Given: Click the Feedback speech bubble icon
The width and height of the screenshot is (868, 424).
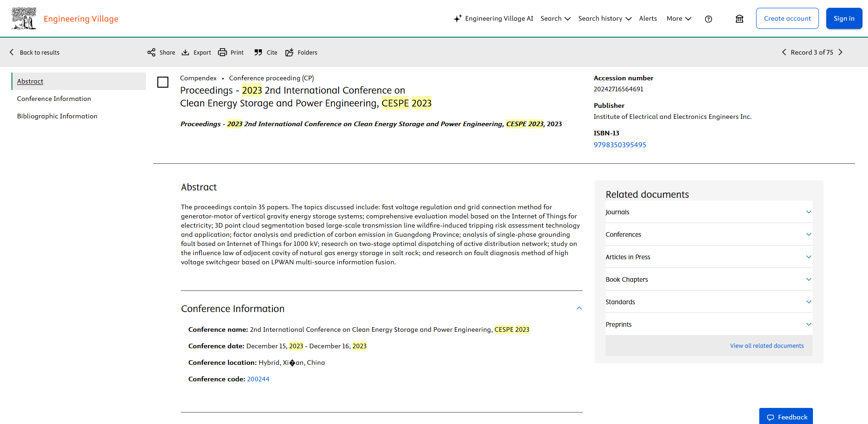Looking at the screenshot, I should tap(770, 417).
